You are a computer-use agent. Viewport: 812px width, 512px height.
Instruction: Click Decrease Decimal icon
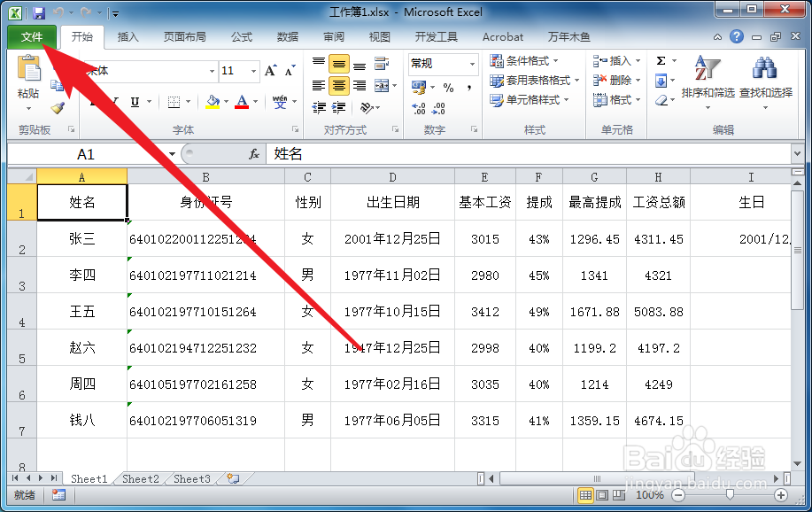click(438, 108)
